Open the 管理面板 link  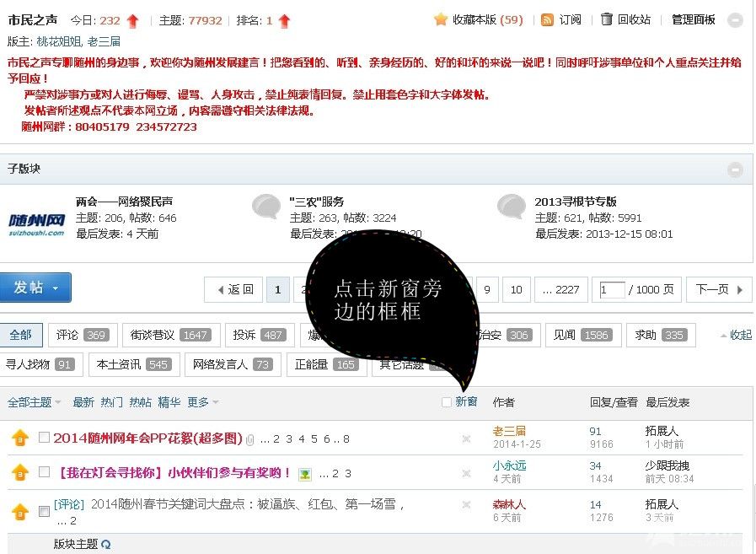(694, 19)
